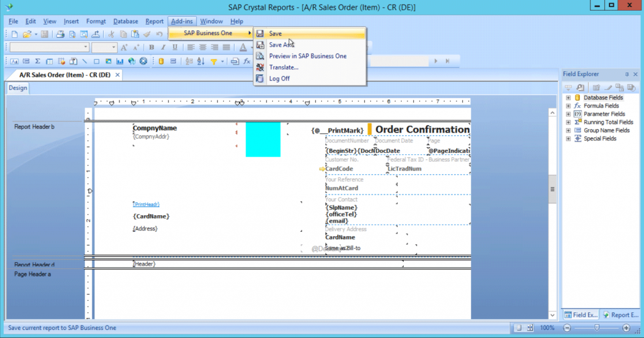The height and width of the screenshot is (338, 644).
Task: Open the File menu
Action: [13, 21]
